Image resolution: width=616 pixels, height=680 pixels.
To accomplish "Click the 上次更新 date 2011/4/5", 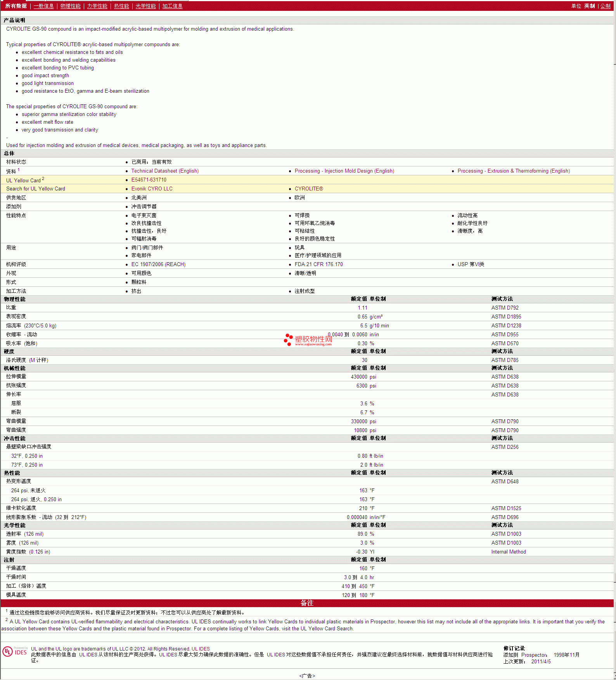I will (x=541, y=662).
